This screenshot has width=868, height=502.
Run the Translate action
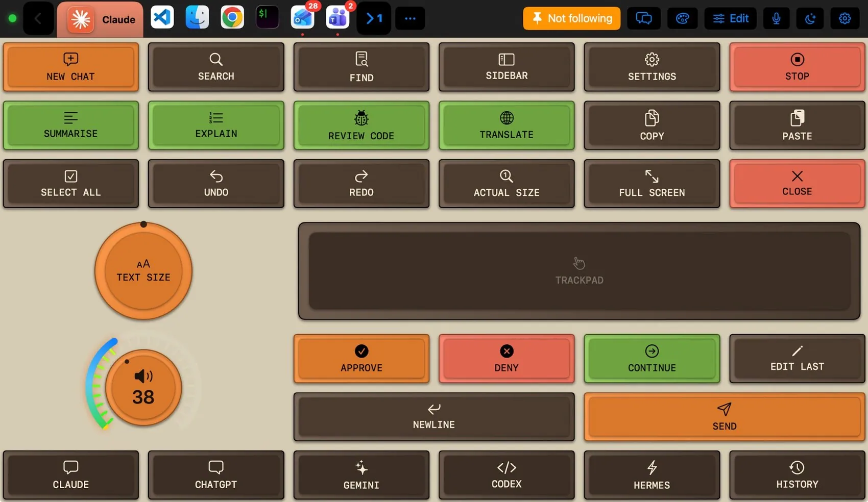click(507, 125)
